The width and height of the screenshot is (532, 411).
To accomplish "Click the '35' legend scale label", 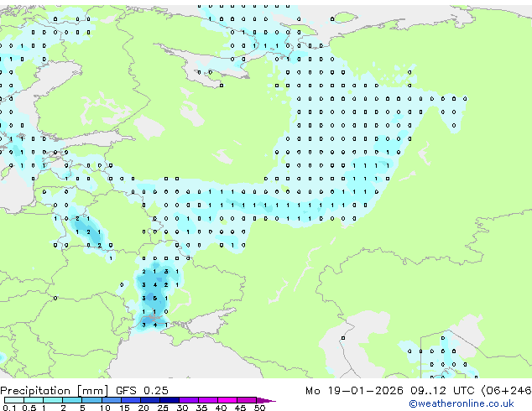I will tap(201, 408).
